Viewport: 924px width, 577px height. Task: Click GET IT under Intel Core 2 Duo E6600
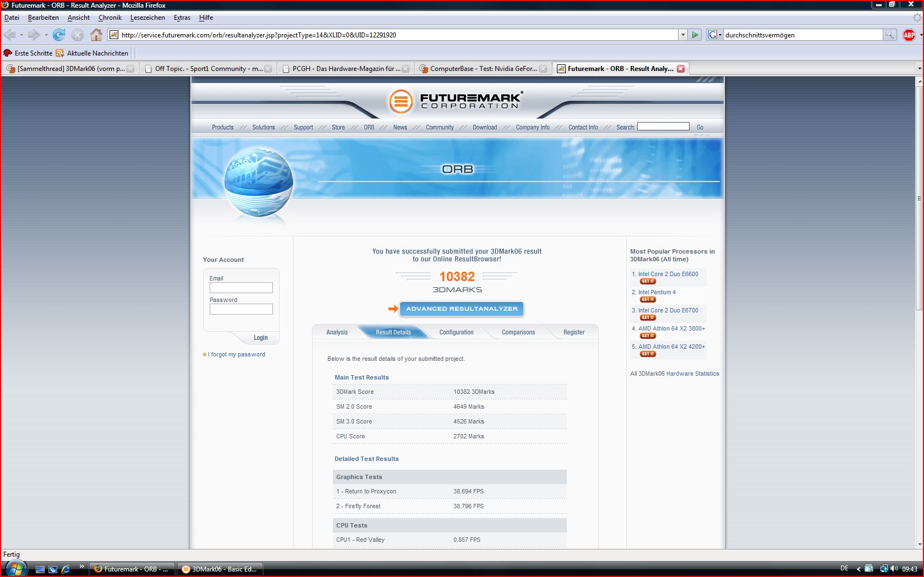pyautogui.click(x=648, y=281)
